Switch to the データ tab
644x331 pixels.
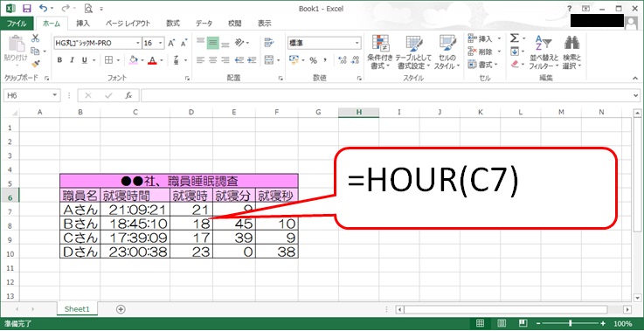tap(204, 24)
